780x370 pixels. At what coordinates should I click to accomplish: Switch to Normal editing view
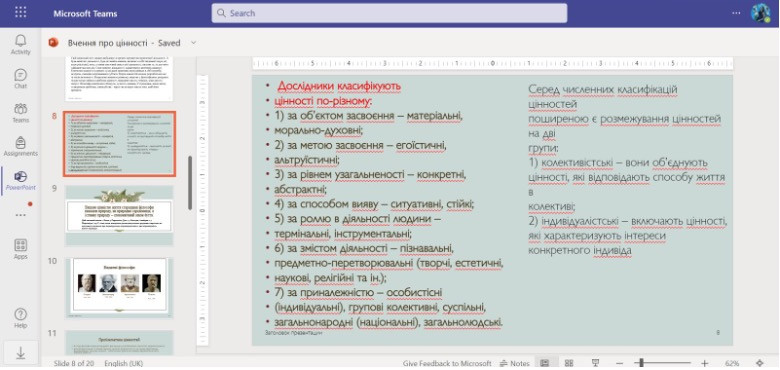544,363
